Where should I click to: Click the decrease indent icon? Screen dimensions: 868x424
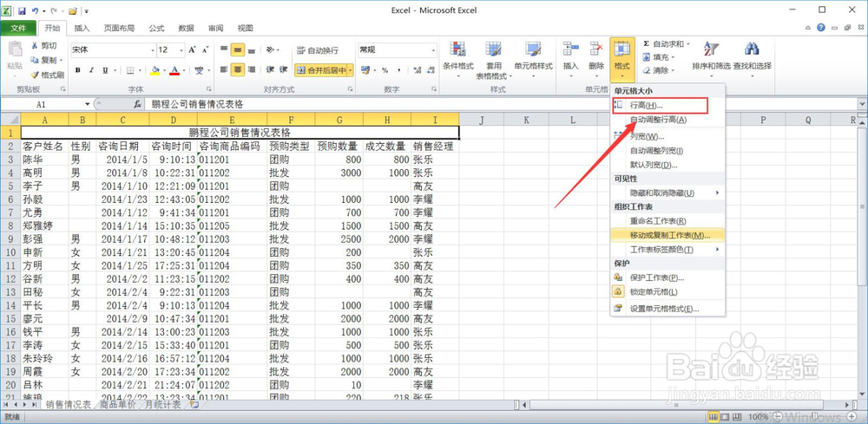270,69
